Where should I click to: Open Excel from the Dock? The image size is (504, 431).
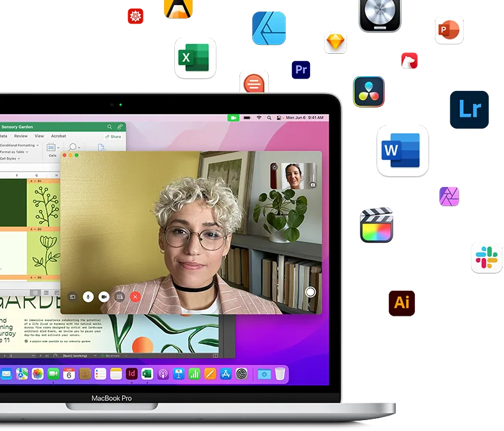pyautogui.click(x=147, y=374)
